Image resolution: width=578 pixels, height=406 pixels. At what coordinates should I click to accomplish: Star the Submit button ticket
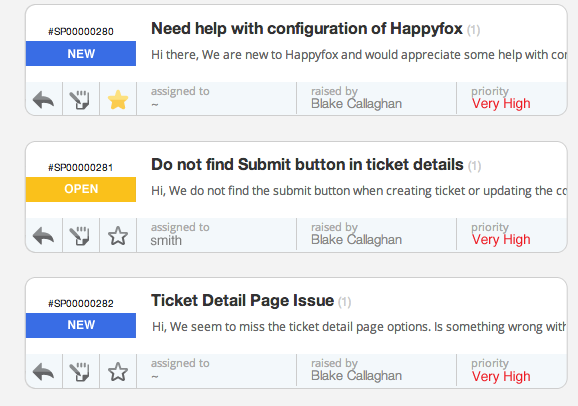118,236
